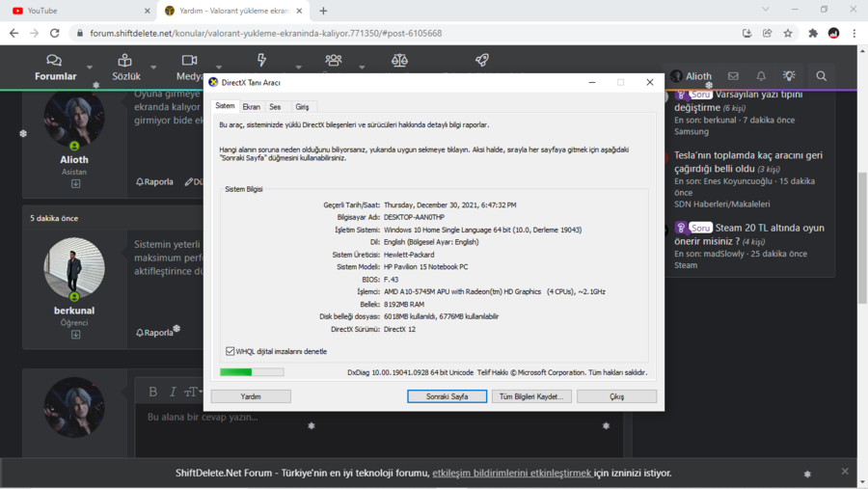Click the share page icon
868x489 pixels.
[x=768, y=33]
